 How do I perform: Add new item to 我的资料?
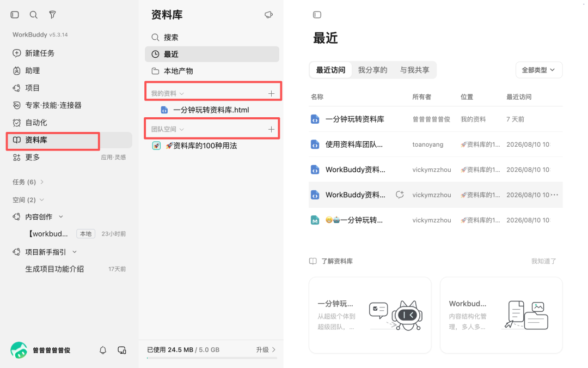272,94
